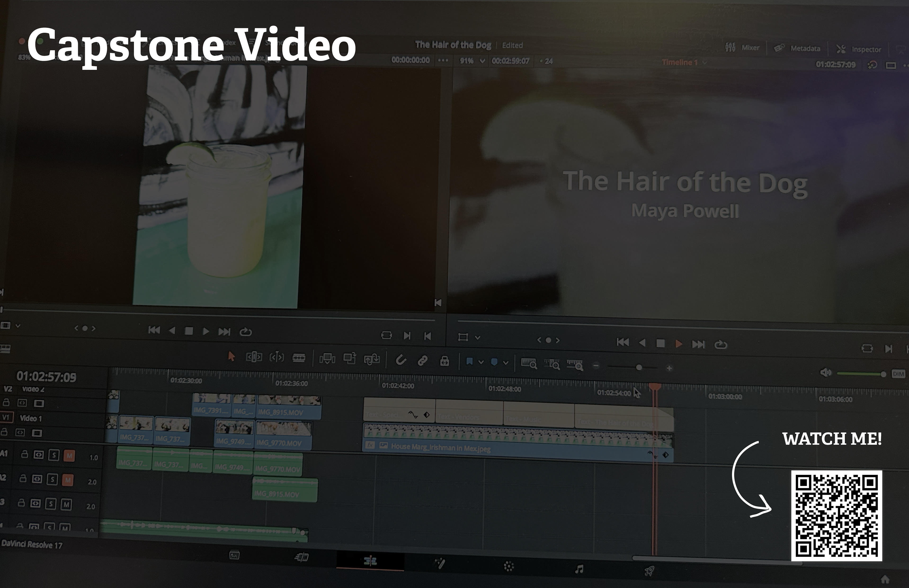
Task: Toggle Mute on audio track A1
Action: coord(69,455)
